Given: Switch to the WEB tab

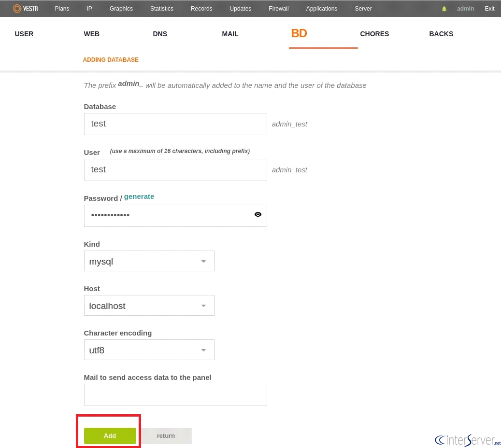Looking at the screenshot, I should pyautogui.click(x=91, y=34).
